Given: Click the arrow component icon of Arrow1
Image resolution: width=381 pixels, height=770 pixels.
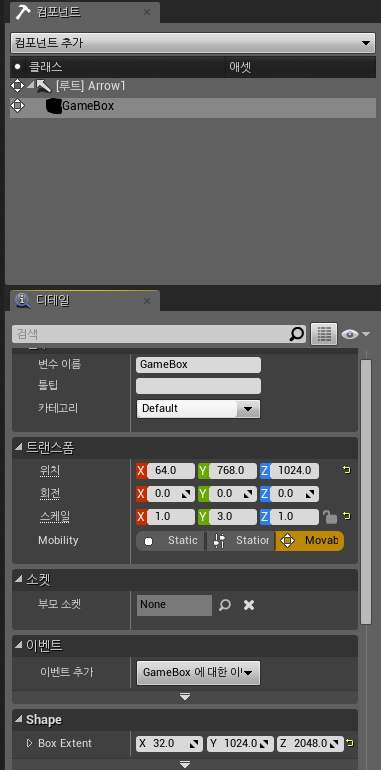Looking at the screenshot, I should pos(44,86).
